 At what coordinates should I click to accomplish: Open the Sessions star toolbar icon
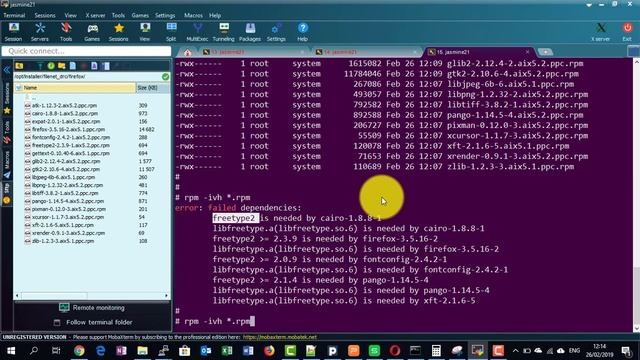[x=118, y=32]
